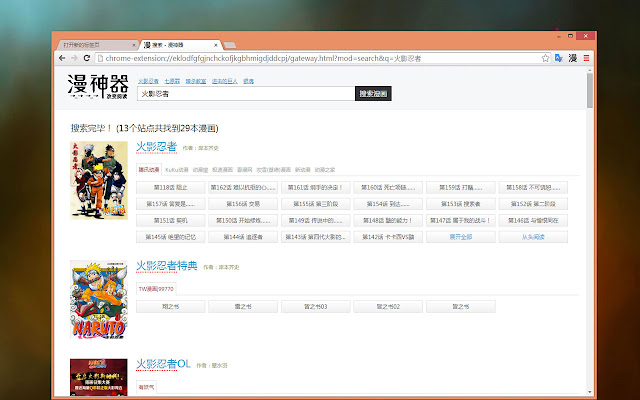Select the 搜索 - 漫神器 browser tab
This screenshot has height=400, width=640.
(180, 45)
